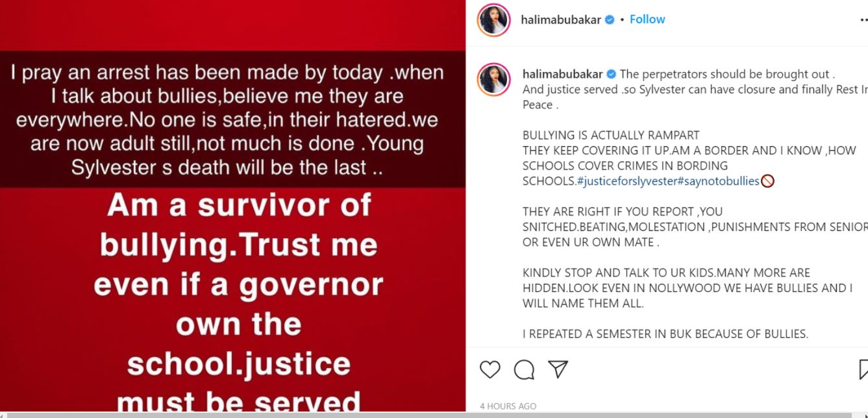Image resolution: width=868 pixels, height=418 pixels.
Task: Click the horizontal scrollbar at the bottom
Action: tap(434, 415)
